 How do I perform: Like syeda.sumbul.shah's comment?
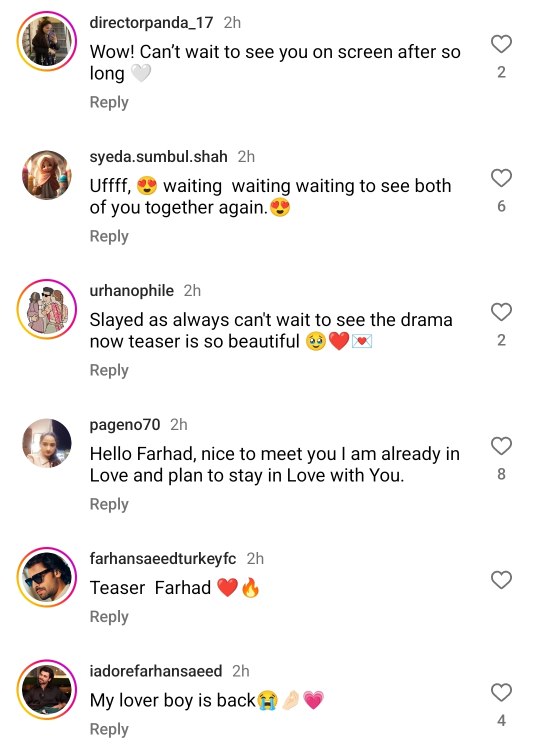500,178
